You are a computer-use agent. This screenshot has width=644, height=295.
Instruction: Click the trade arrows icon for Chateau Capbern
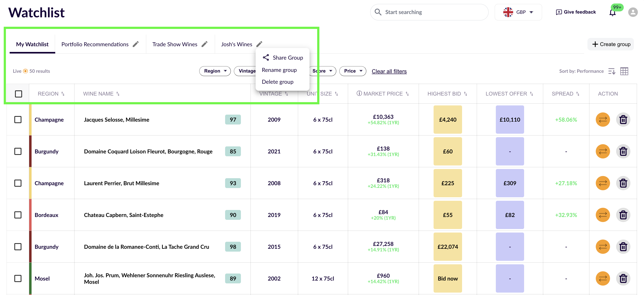(603, 215)
